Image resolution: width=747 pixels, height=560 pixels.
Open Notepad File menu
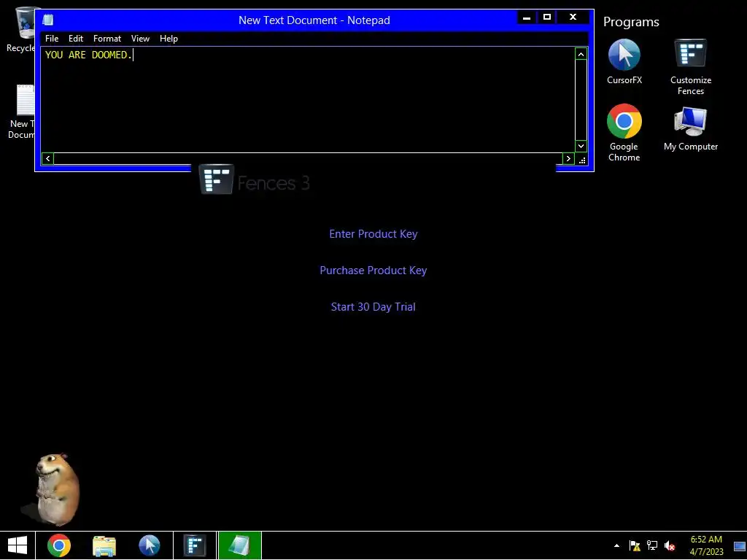[x=52, y=39]
